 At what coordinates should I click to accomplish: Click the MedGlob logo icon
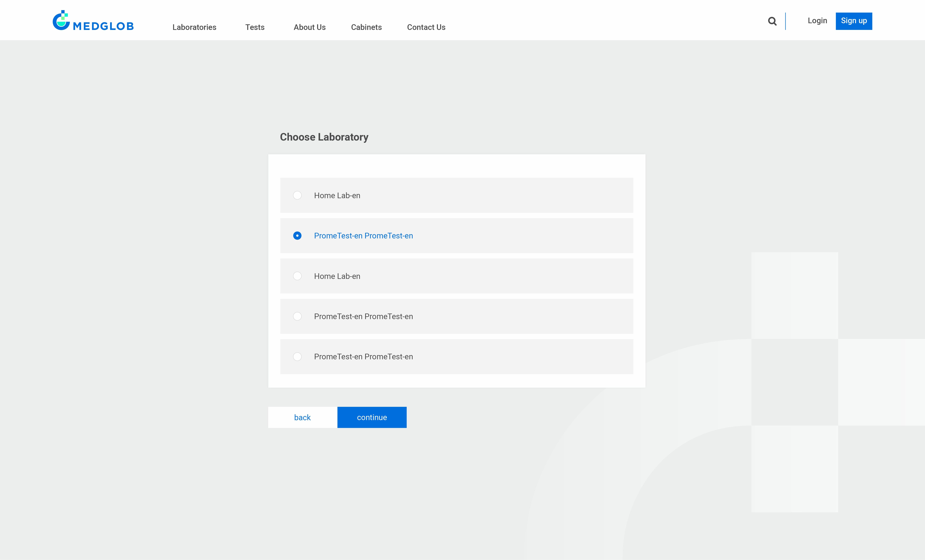coord(61,20)
